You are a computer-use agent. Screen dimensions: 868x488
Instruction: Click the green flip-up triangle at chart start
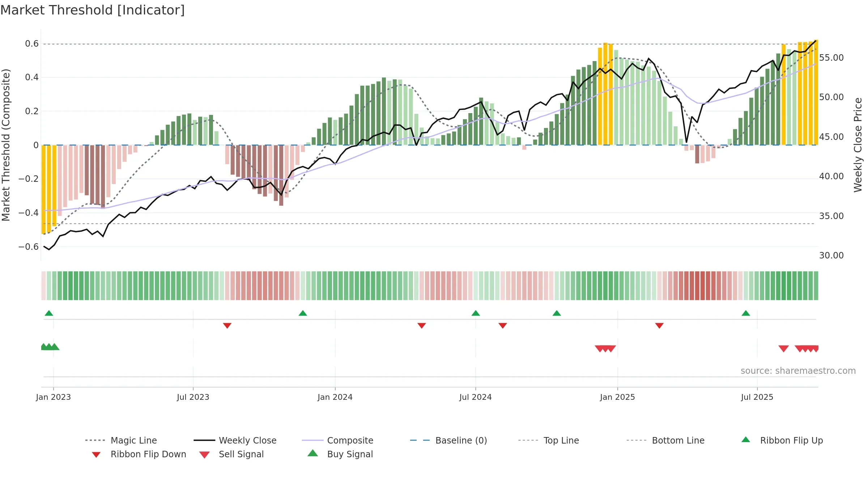click(x=49, y=313)
